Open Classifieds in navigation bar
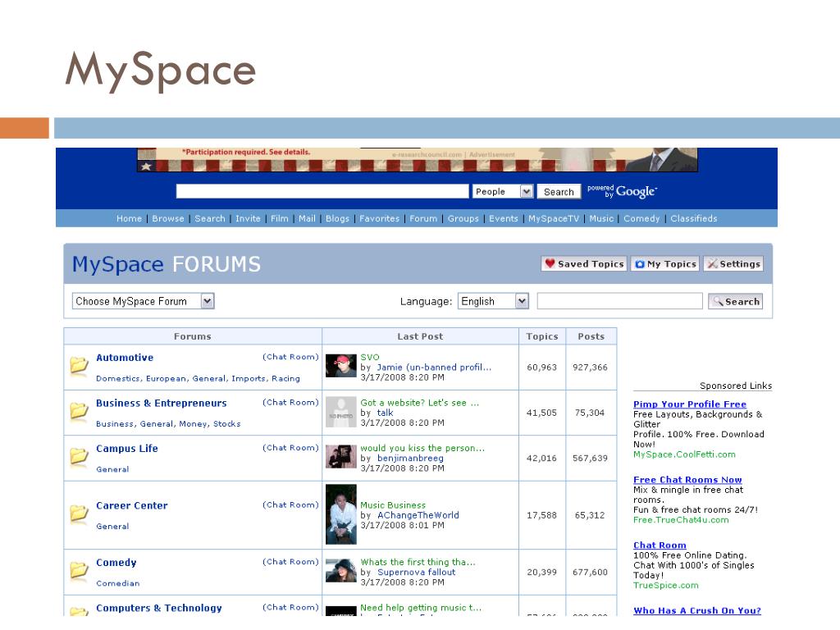This screenshot has height=630, width=840. pyautogui.click(x=694, y=218)
